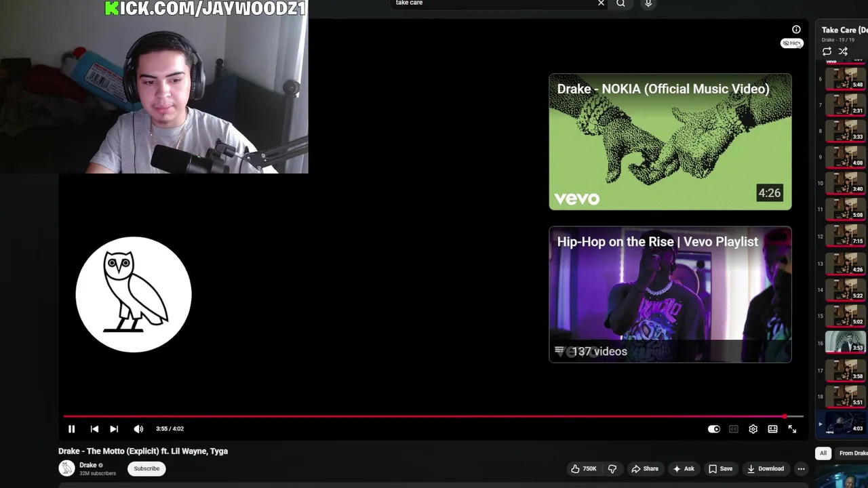Seek on the red video progress bar
Image resolution: width=868 pixels, height=488 pixels.
433,416
